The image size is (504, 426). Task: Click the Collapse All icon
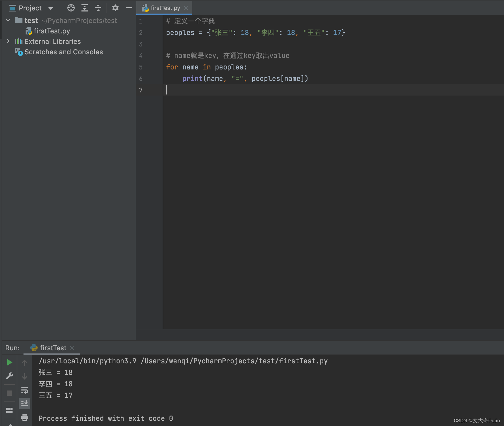pos(98,8)
